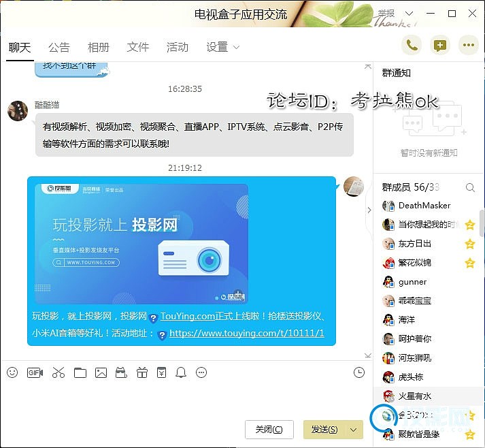The width and height of the screenshot is (485, 448).
Task: Open message history clock icon
Action: [358, 372]
